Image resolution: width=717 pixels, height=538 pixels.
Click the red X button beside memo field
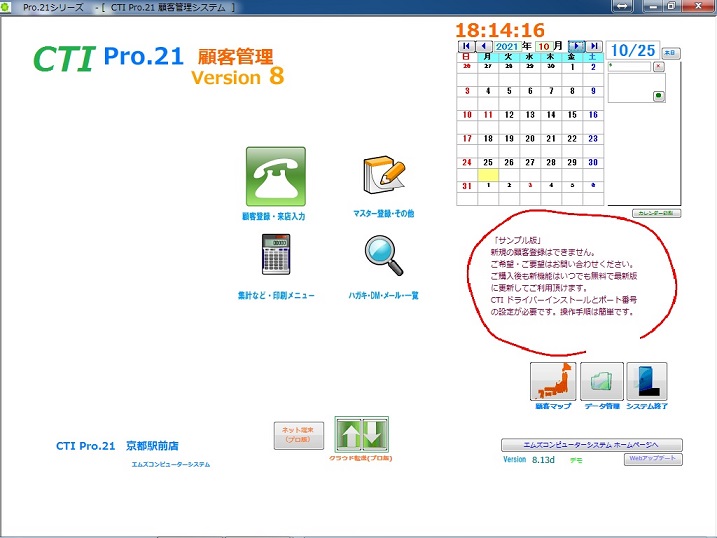pos(658,67)
